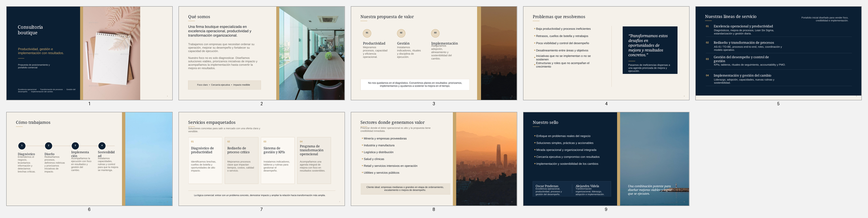Click the Programa de transformación operacional card
Viewport: 868px width, 218px height.
click(x=314, y=160)
